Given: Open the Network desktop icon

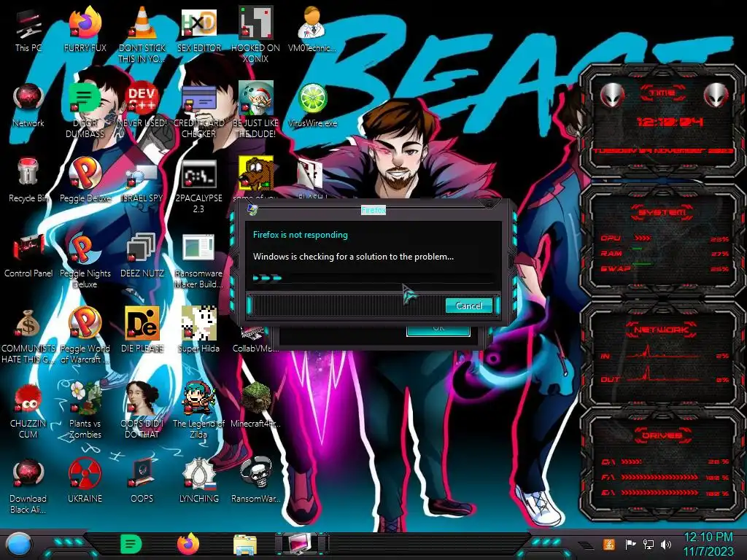Looking at the screenshot, I should [x=28, y=105].
